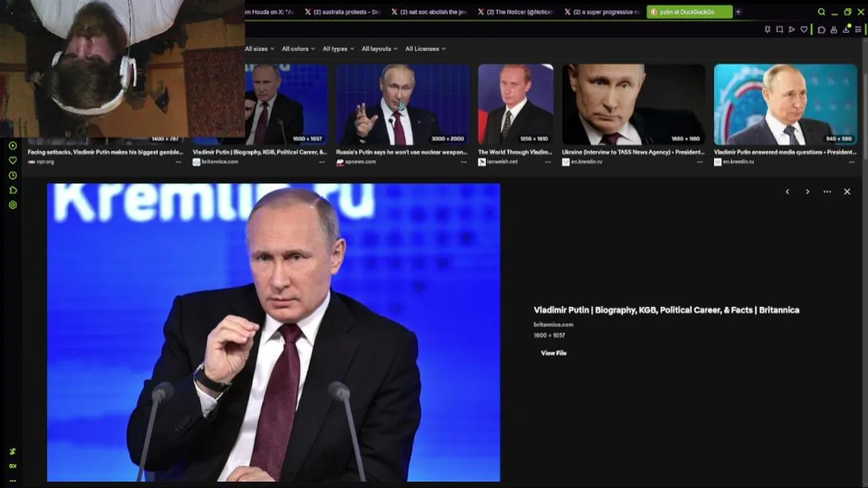Image resolution: width=868 pixels, height=488 pixels.
Task: Open more options for first en.kremlin.ru result
Action: pos(700,162)
